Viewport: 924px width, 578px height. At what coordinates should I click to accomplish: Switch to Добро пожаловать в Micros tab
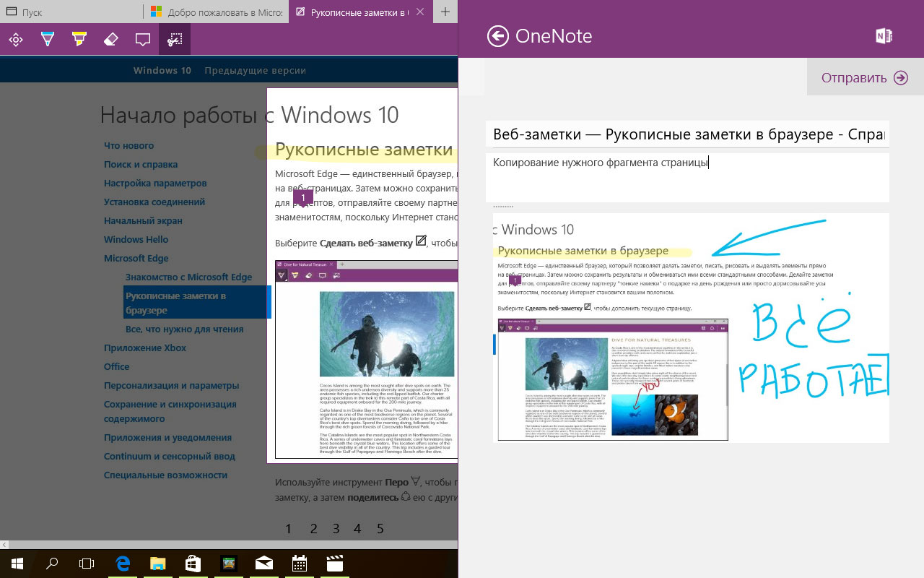tap(215, 12)
